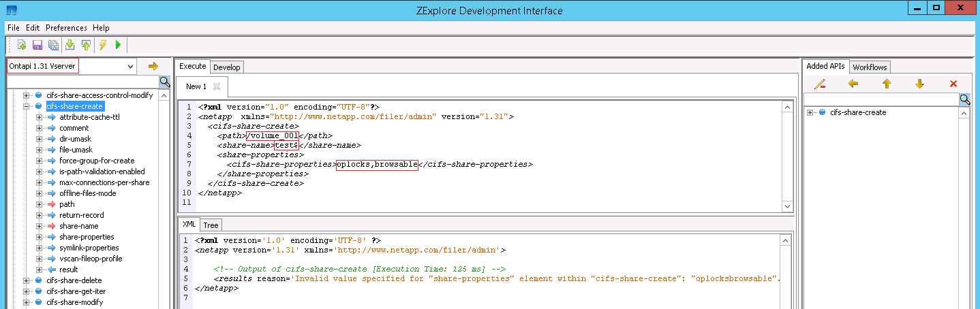980x309 pixels.
Task: Click the yellow left arrow in Added APIs
Action: pos(853,84)
